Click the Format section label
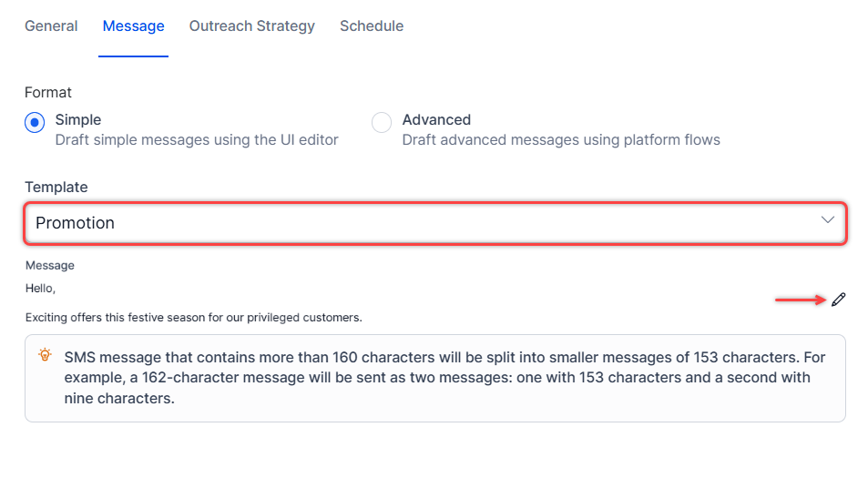 pyautogui.click(x=48, y=92)
